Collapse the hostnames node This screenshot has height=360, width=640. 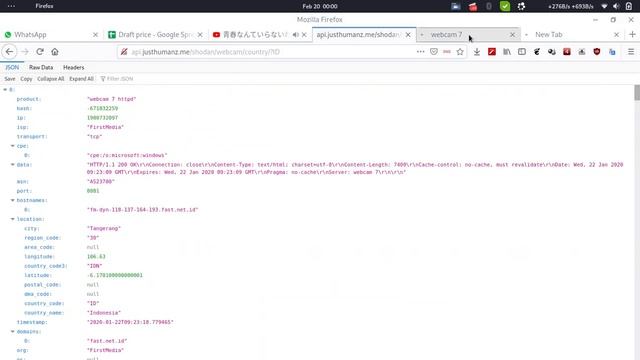13,200
